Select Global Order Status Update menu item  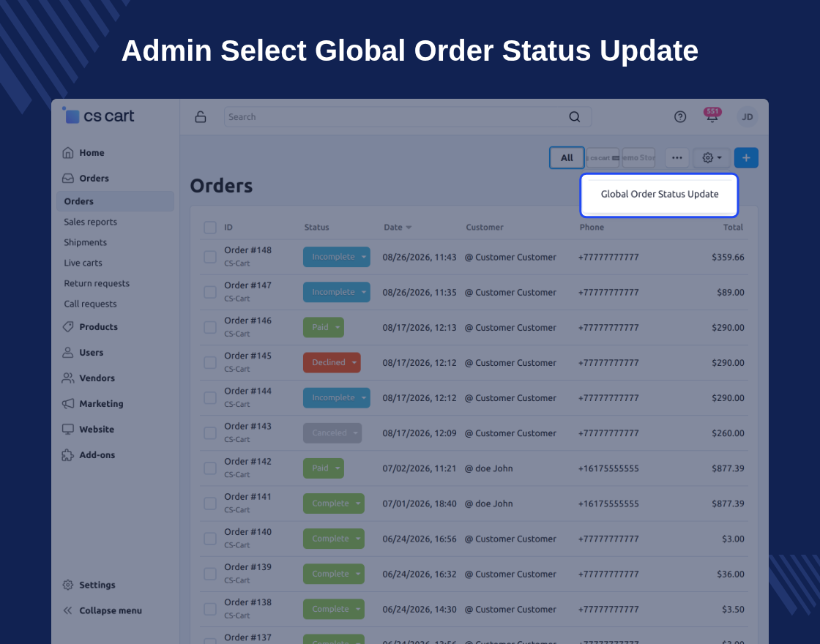point(660,194)
